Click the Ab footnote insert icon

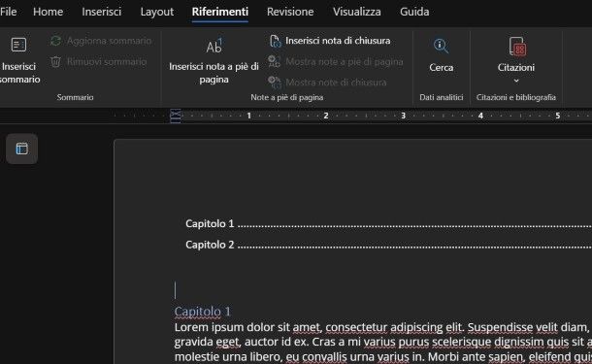pyautogui.click(x=214, y=46)
